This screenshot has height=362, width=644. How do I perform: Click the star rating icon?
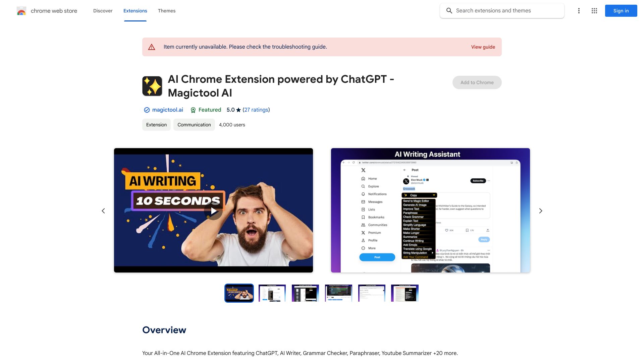coord(238,110)
